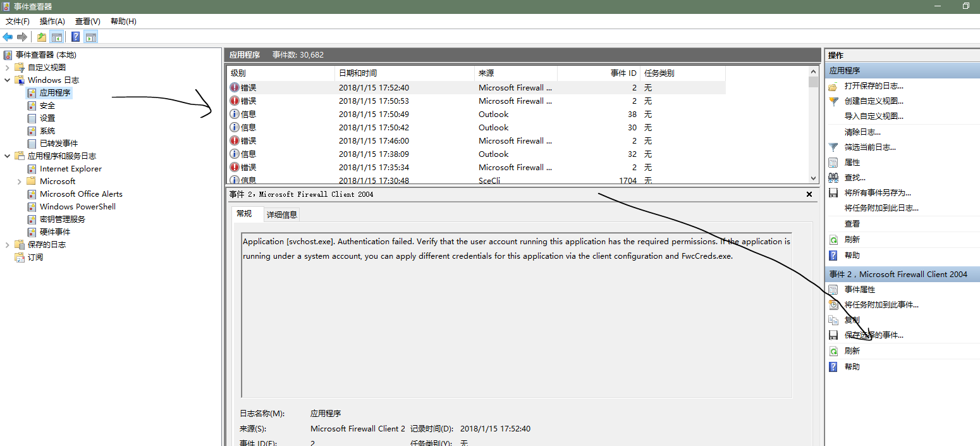Viewport: 980px width, 446px height.
Task: Click the 事件属性 icon
Action: (x=833, y=290)
